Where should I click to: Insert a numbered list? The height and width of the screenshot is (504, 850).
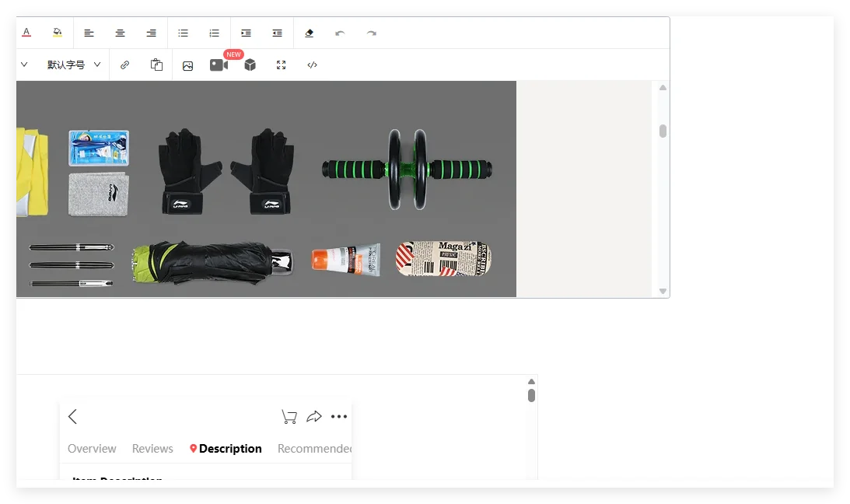click(215, 33)
